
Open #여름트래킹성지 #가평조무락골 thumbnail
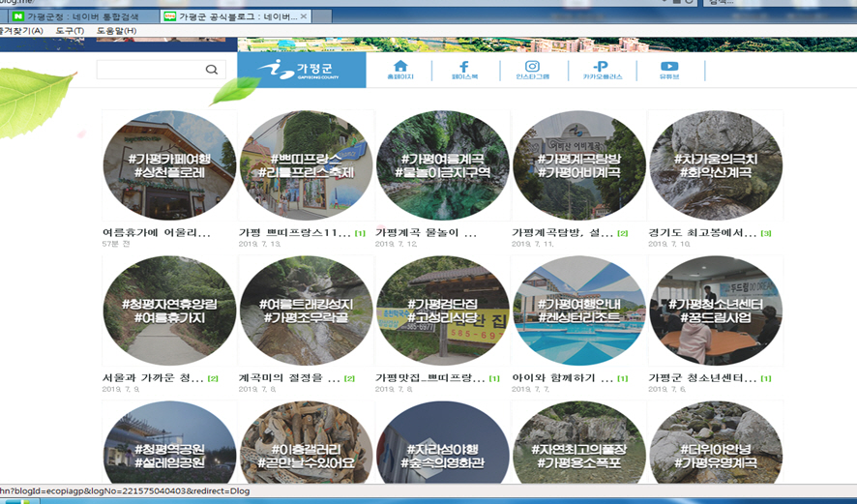(306, 311)
